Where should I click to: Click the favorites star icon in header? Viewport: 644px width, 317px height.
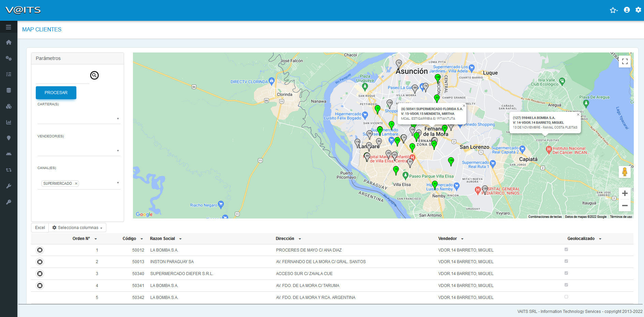(x=614, y=10)
